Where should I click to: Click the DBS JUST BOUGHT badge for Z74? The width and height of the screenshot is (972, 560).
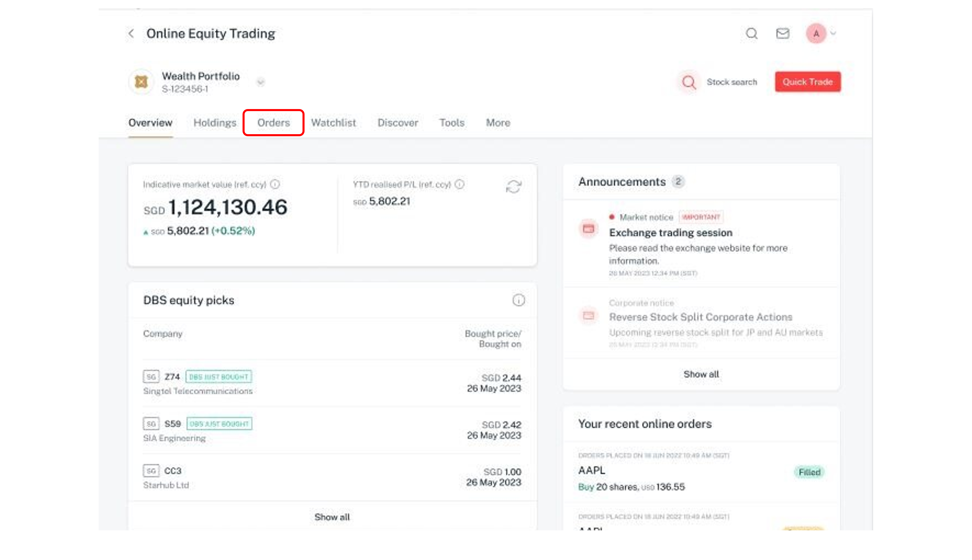[x=219, y=377]
